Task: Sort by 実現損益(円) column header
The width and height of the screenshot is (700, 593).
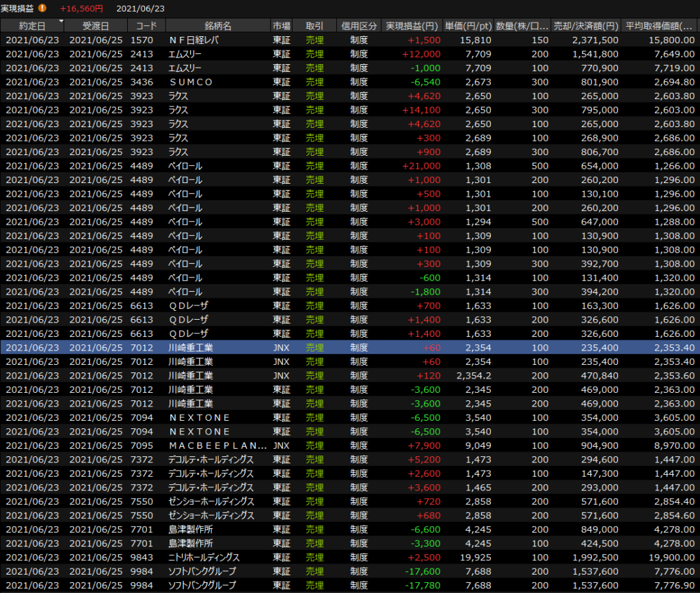Action: tap(412, 26)
